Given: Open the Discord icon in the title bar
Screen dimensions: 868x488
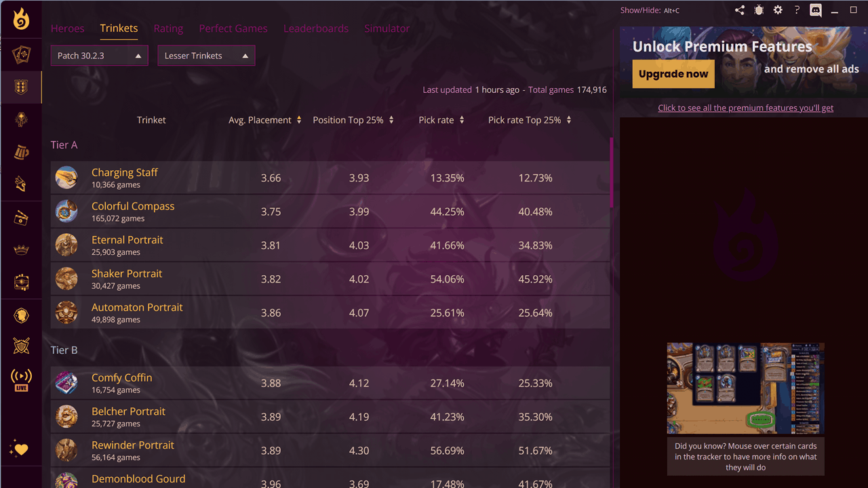Looking at the screenshot, I should pyautogui.click(x=816, y=10).
